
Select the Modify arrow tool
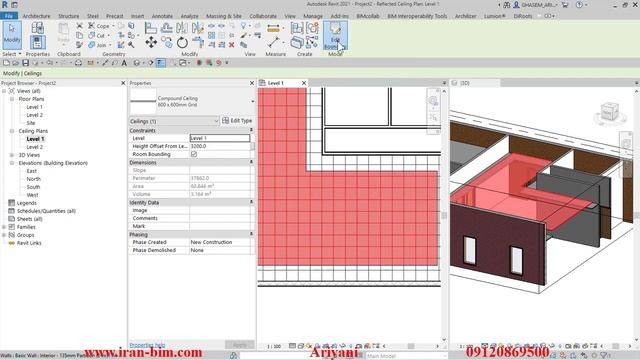pyautogui.click(x=12, y=35)
